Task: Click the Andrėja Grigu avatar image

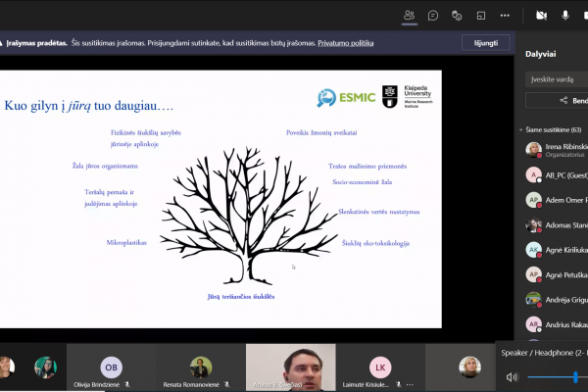Action: [x=534, y=300]
